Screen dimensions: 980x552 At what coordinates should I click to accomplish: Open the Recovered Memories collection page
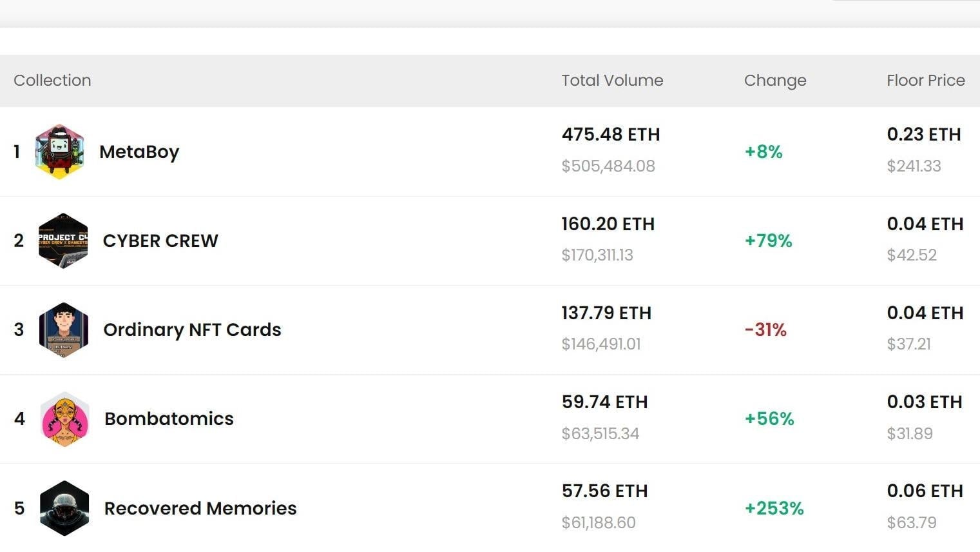tap(200, 508)
